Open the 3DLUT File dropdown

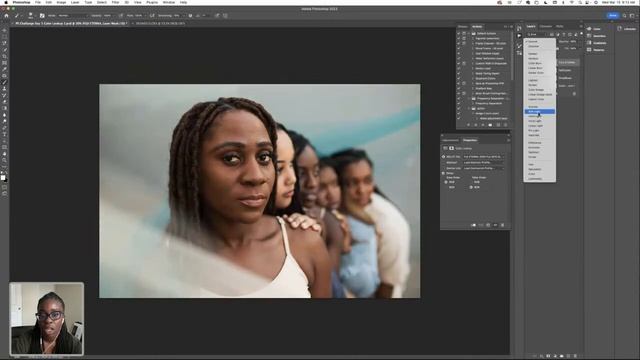click(x=483, y=157)
